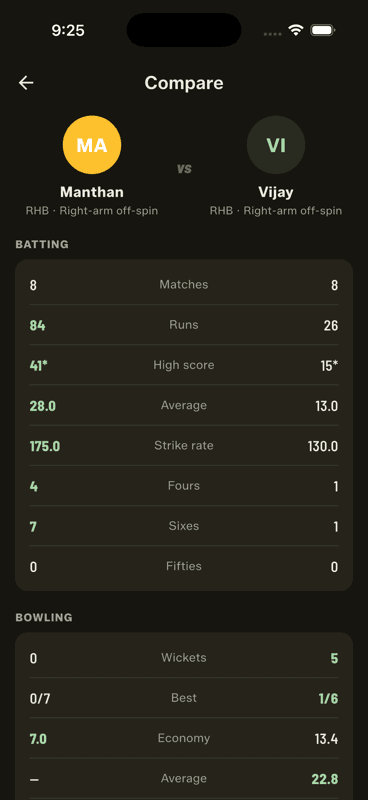Tap the Strike rate row label
368x800 pixels.
[184, 445]
